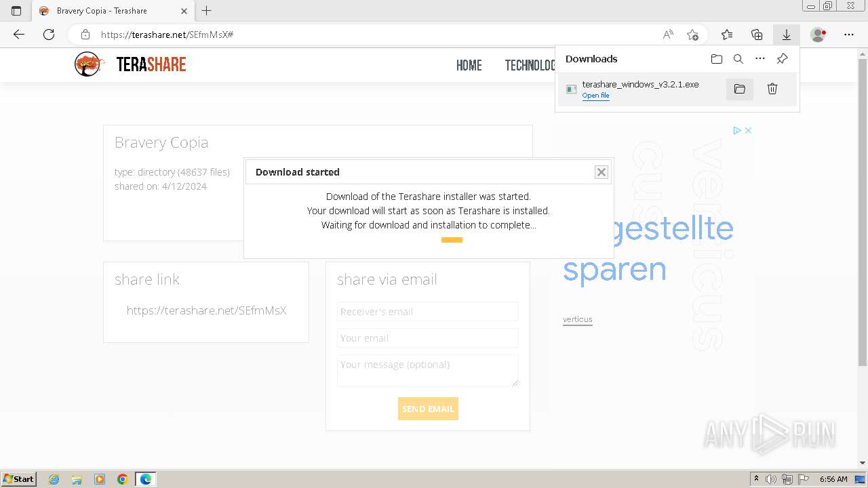Click the Terashare logo

(x=130, y=64)
